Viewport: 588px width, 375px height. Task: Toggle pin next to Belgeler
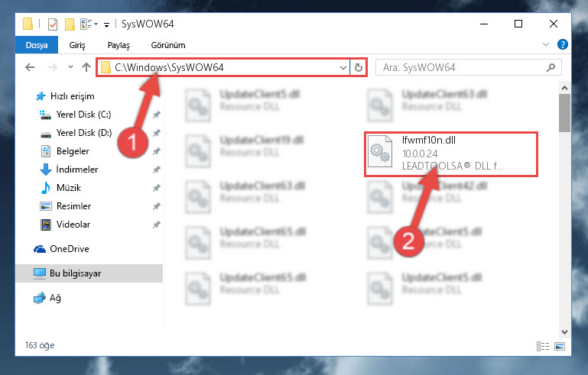pos(157,151)
